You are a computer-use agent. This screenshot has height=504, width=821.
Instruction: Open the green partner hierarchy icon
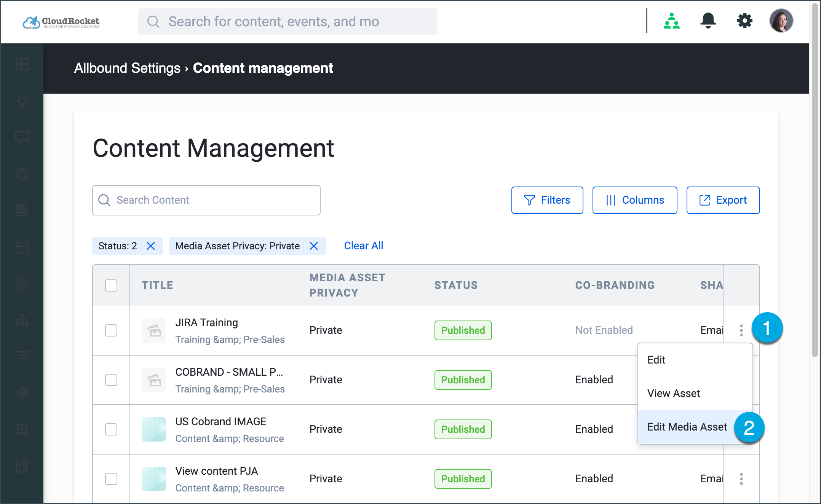click(671, 21)
